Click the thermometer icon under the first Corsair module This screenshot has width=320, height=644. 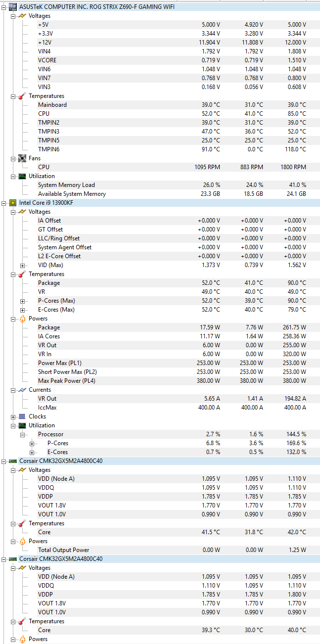tap(22, 523)
